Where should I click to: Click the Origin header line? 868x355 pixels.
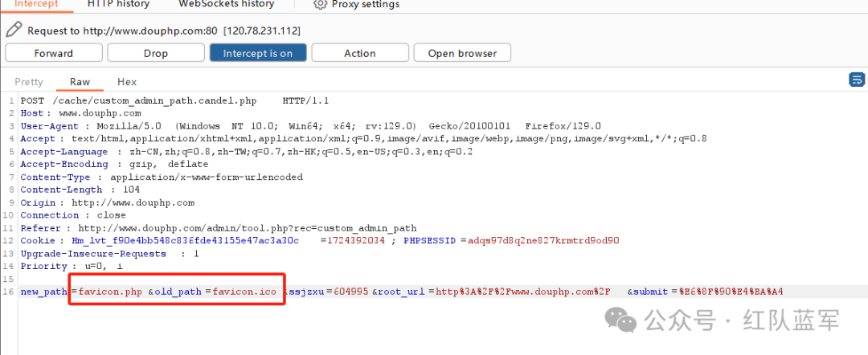(x=108, y=202)
